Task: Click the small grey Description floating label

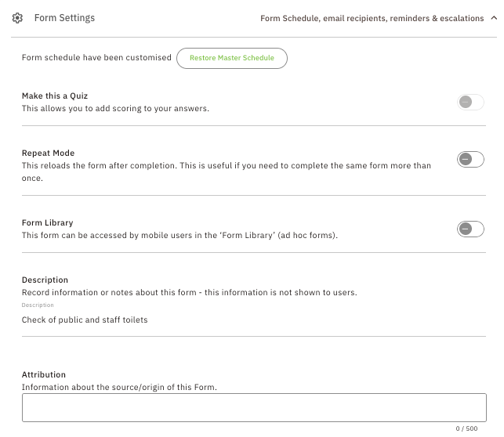Action: point(38,305)
